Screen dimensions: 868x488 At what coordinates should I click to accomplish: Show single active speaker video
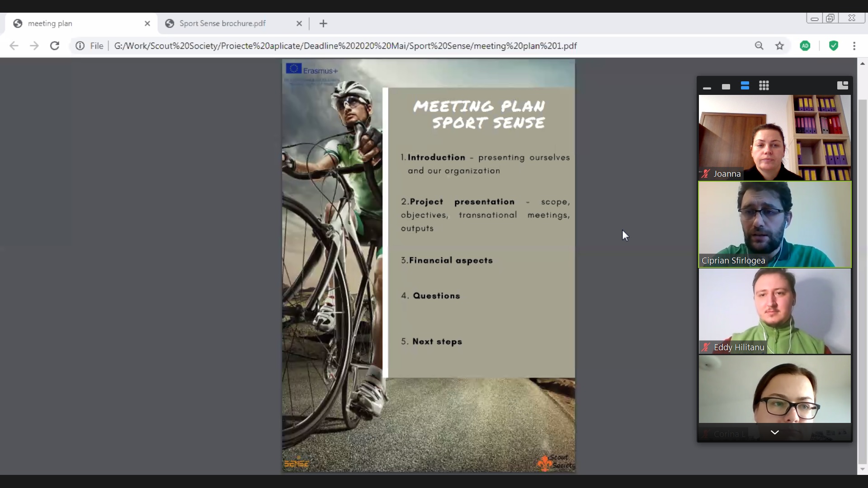[x=726, y=86]
